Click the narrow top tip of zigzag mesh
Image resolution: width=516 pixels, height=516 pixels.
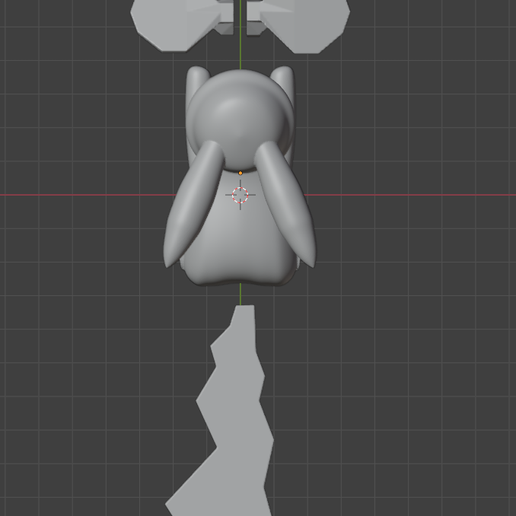click(245, 313)
